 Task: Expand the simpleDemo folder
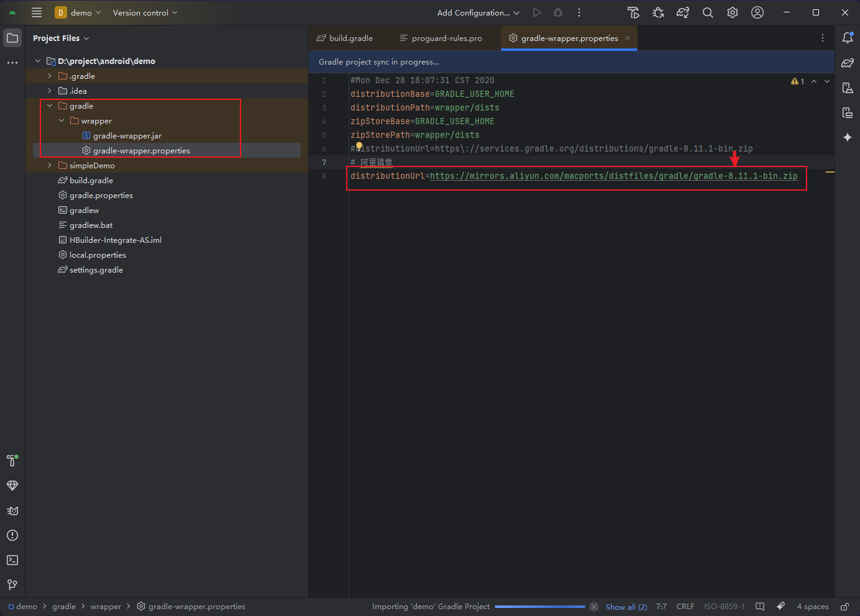(x=50, y=166)
